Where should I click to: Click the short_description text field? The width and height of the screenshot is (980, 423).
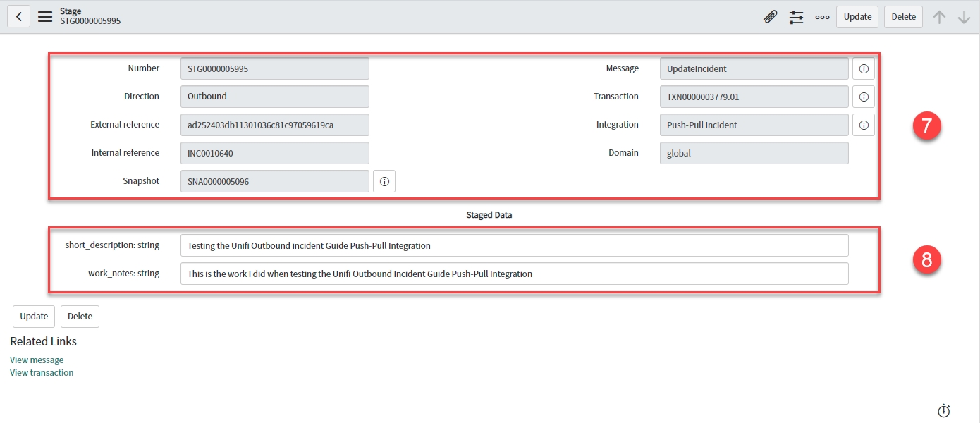click(514, 245)
